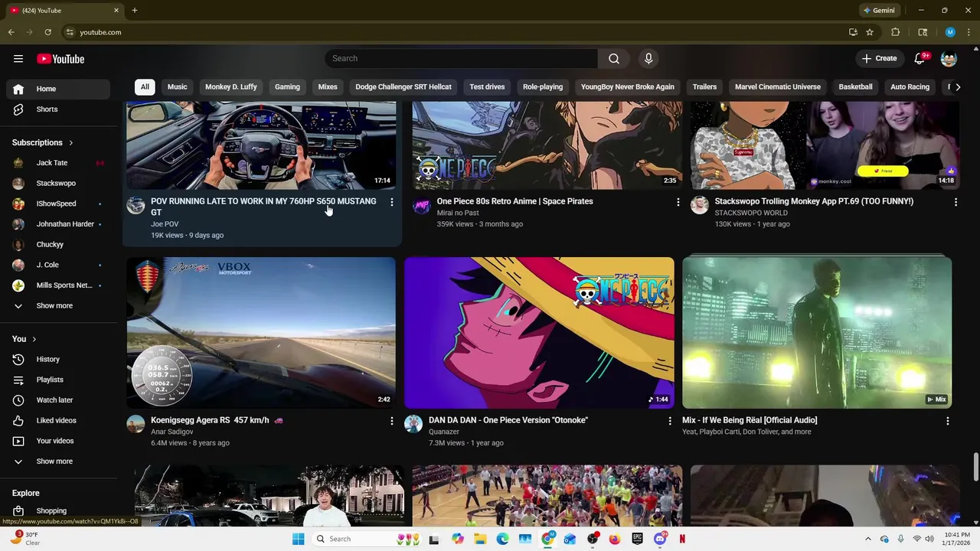Viewport: 980px width, 551px height.
Task: Reload the page
Action: (47, 32)
